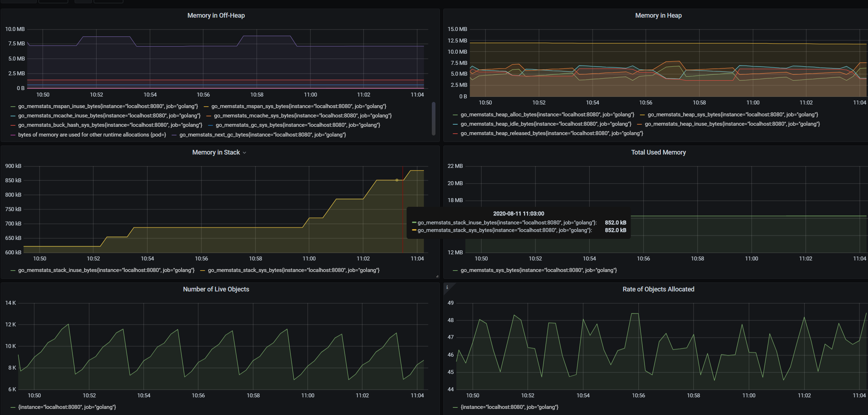Viewport: 868px width, 415px height.
Task: Click the green series color marker for go_memstats_sys_bytes
Action: pos(455,271)
